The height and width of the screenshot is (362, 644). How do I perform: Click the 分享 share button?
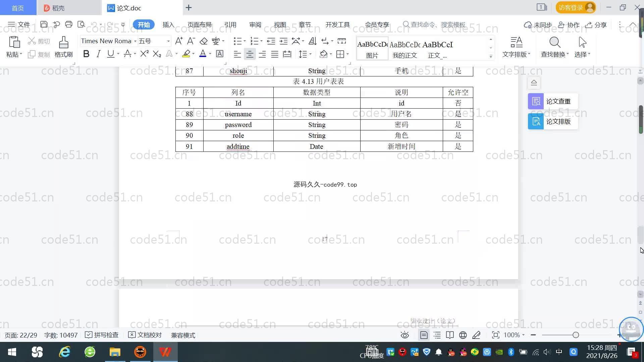click(596, 25)
